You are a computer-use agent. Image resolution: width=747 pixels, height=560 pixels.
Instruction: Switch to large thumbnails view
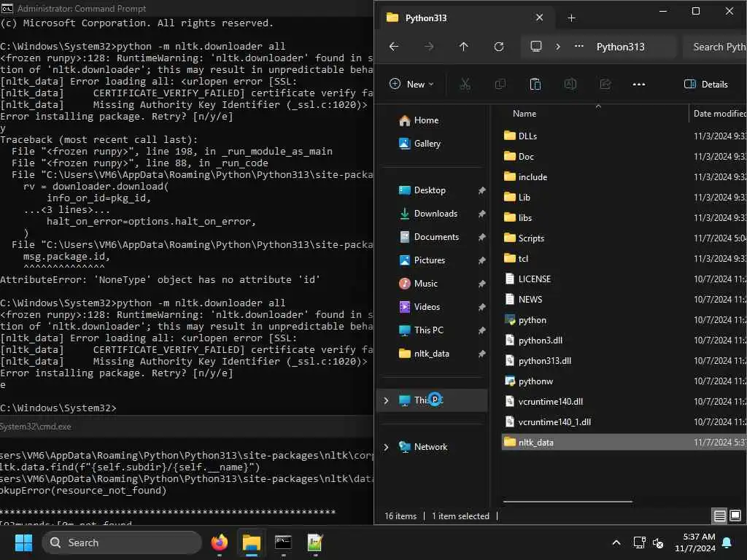735,516
